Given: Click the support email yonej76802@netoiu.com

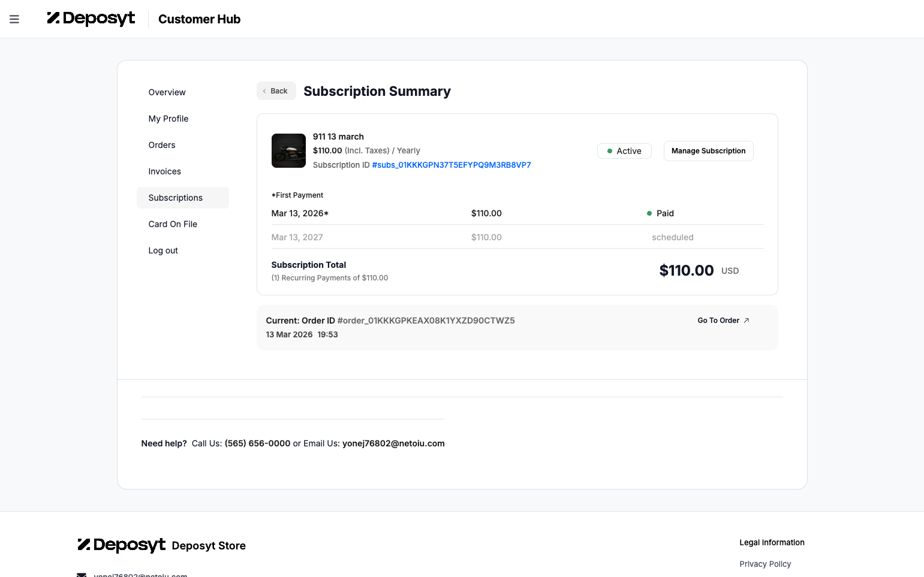Looking at the screenshot, I should click(393, 443).
